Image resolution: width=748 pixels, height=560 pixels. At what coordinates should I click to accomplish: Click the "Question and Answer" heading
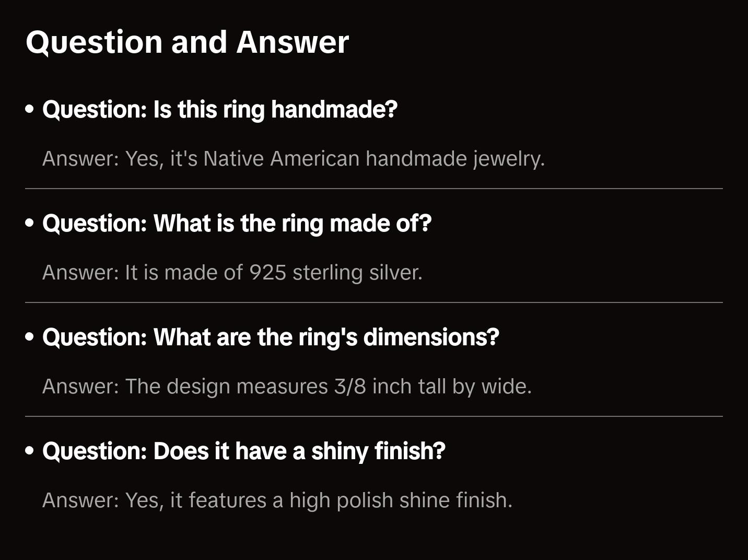[187, 42]
